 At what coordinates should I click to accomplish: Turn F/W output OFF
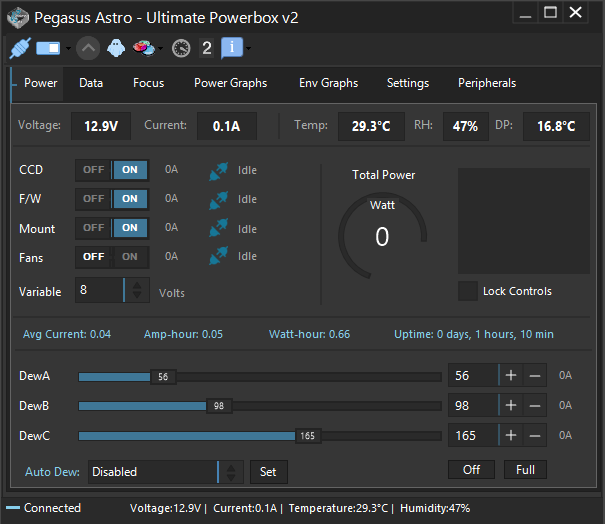[94, 199]
